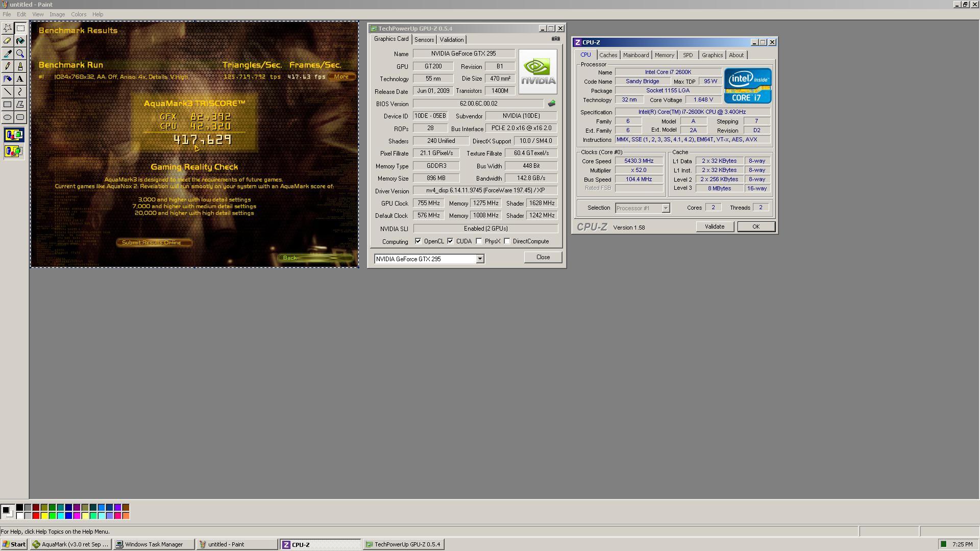
Task: Click the More button next to frames/sec
Action: pos(341,77)
